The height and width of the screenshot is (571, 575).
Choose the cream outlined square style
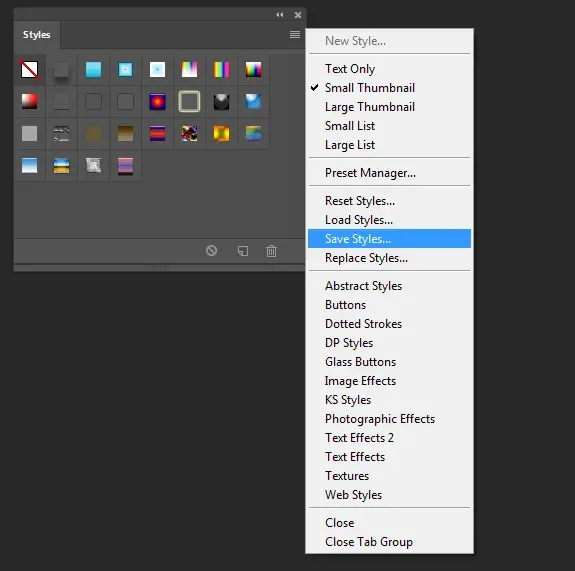click(189, 102)
